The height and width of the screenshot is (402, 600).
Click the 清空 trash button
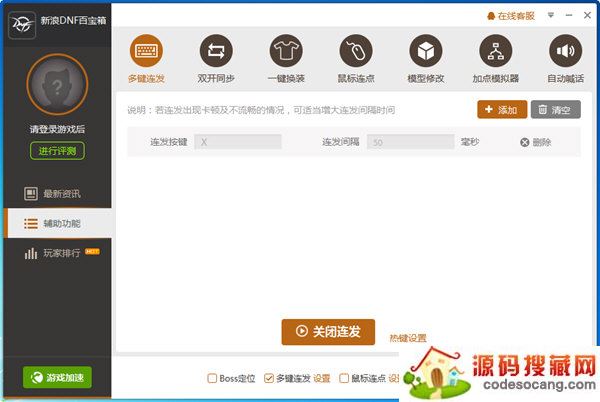click(x=556, y=110)
